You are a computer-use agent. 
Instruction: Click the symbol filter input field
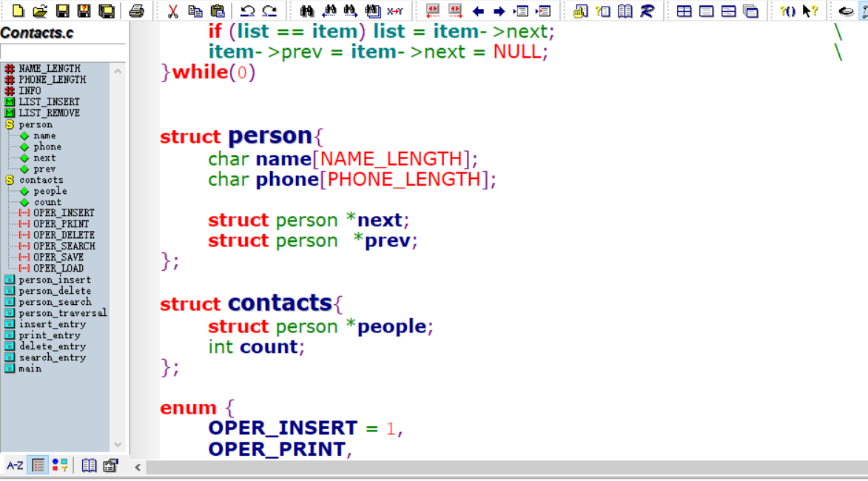[63, 52]
